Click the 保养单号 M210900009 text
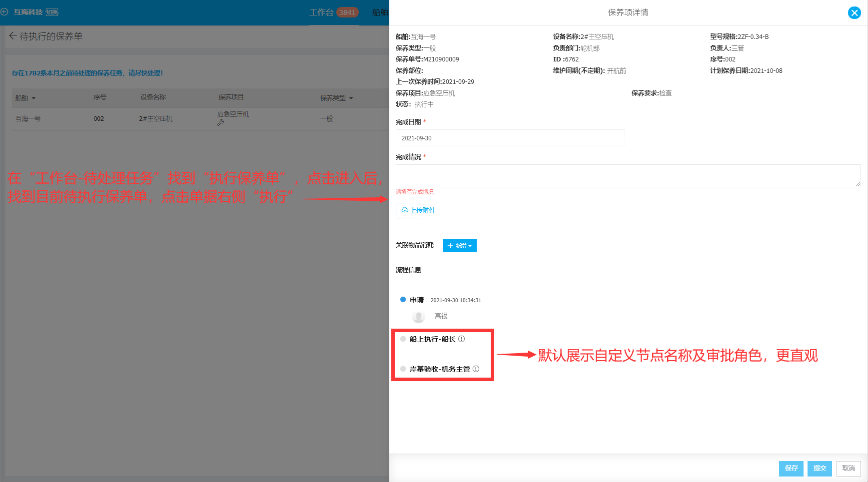Image resolution: width=868 pixels, height=482 pixels. [x=427, y=59]
